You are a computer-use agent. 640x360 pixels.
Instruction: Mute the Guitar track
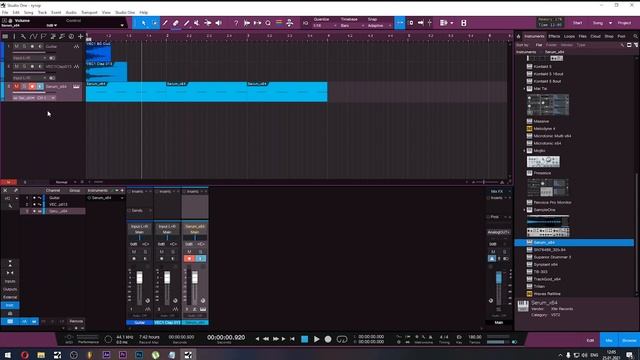tap(17, 47)
